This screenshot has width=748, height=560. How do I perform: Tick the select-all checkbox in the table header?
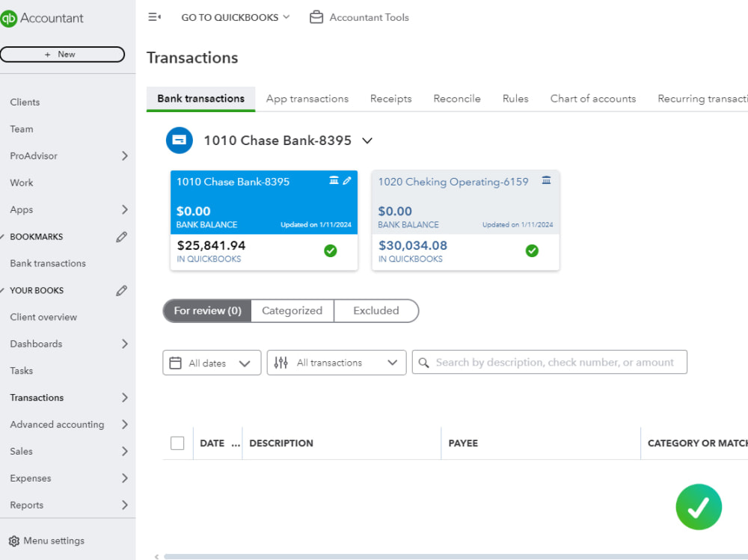coord(177,443)
